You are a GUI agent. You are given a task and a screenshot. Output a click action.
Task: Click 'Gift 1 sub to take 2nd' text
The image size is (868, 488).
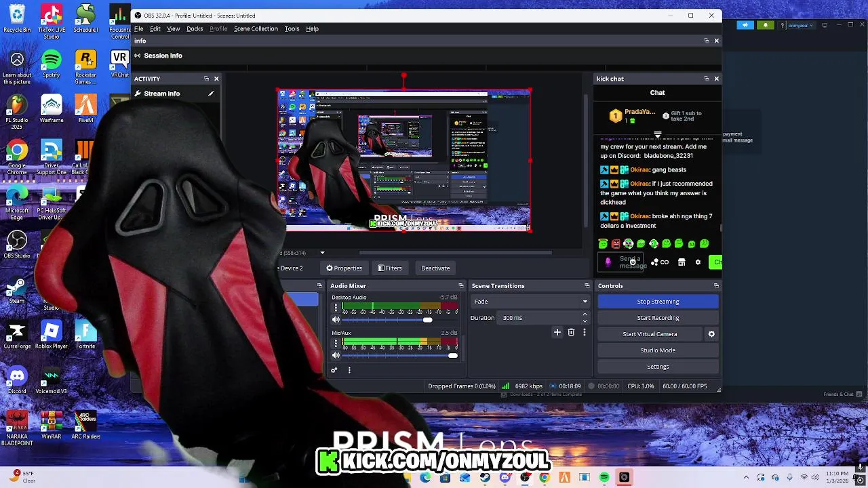click(x=686, y=116)
